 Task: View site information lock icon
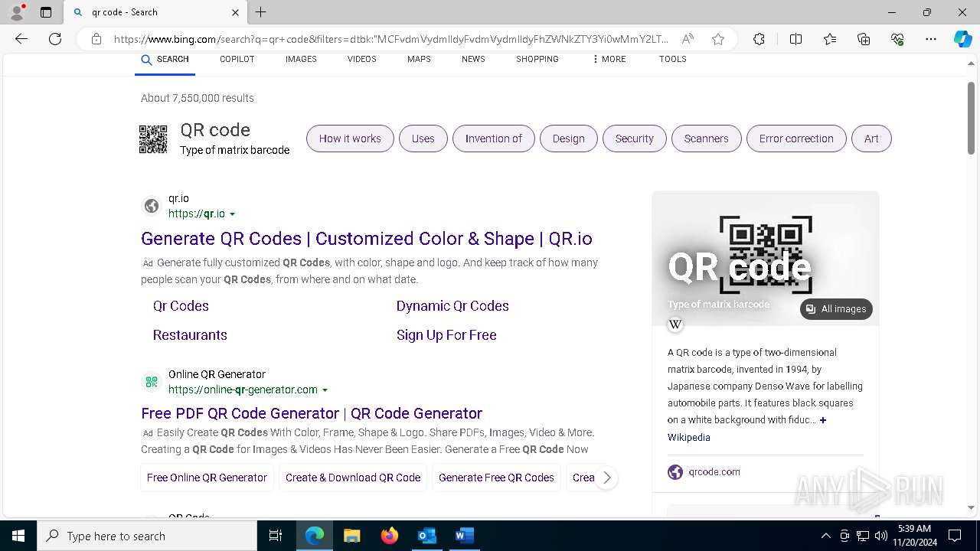(x=96, y=39)
